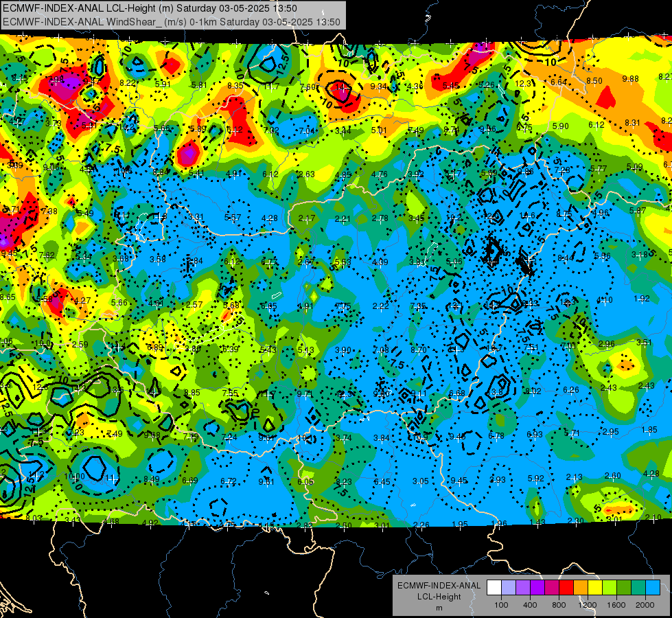Click the grid value '2.78'
Image resolution: width=672 pixels, height=618 pixels.
click(x=380, y=219)
